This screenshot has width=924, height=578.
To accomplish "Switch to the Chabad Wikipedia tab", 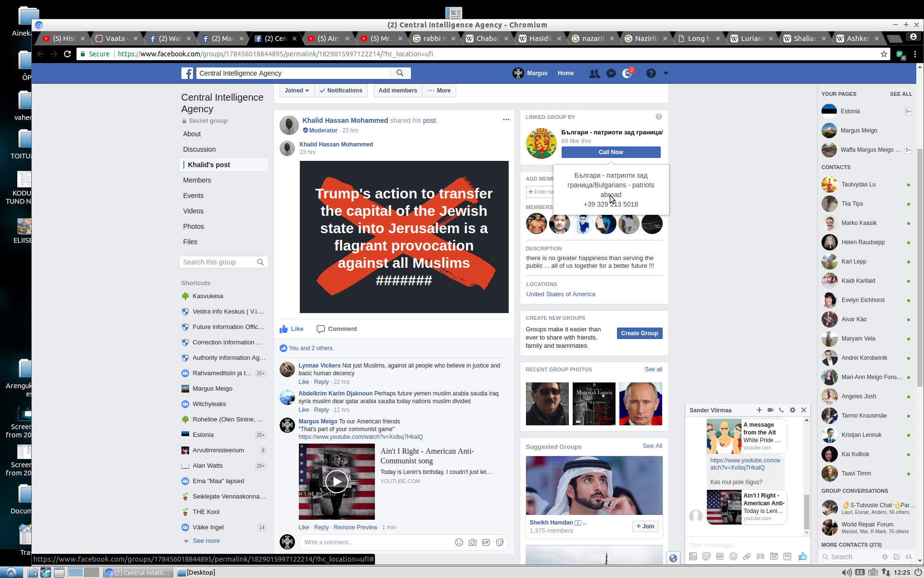I will [488, 39].
